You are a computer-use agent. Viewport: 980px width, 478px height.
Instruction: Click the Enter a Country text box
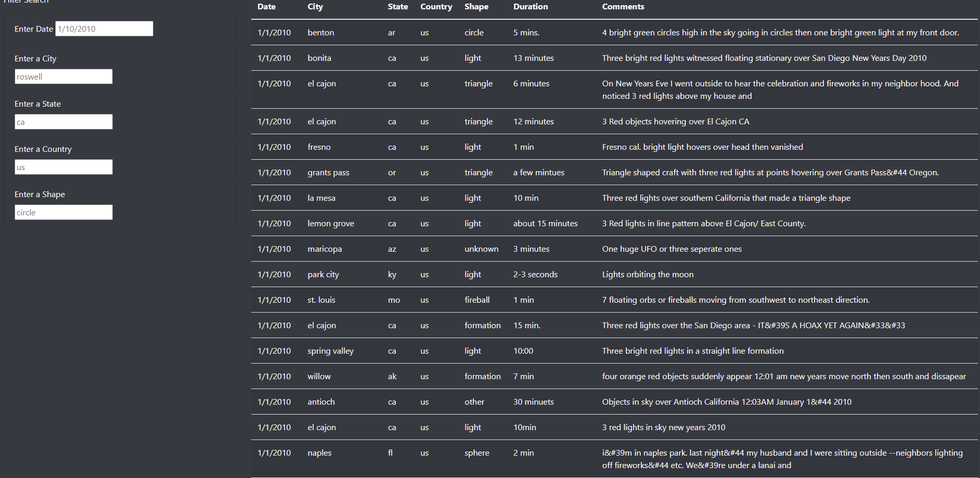[63, 167]
